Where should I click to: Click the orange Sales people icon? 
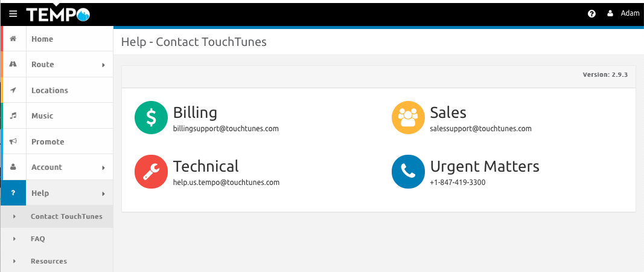coord(408,118)
